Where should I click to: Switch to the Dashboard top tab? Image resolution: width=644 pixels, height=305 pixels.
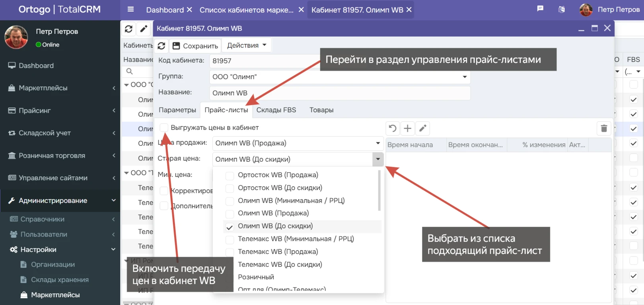click(165, 10)
